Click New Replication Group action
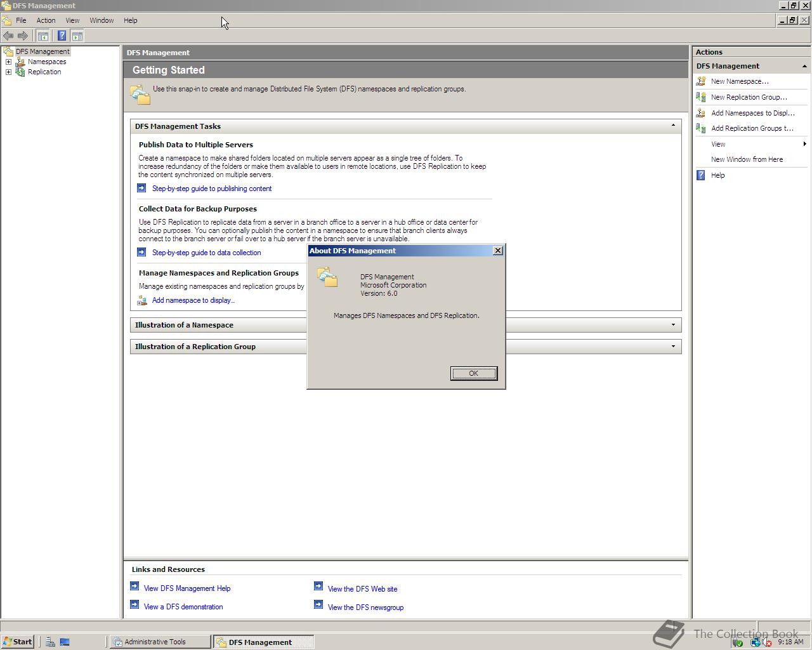The height and width of the screenshot is (650, 812). coord(749,97)
